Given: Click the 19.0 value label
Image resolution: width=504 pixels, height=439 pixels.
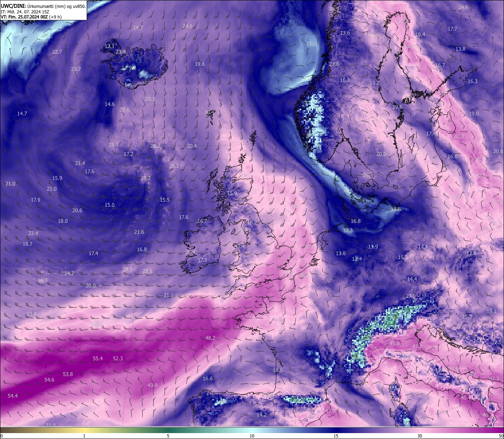Looking at the screenshot, I should 474,113.
